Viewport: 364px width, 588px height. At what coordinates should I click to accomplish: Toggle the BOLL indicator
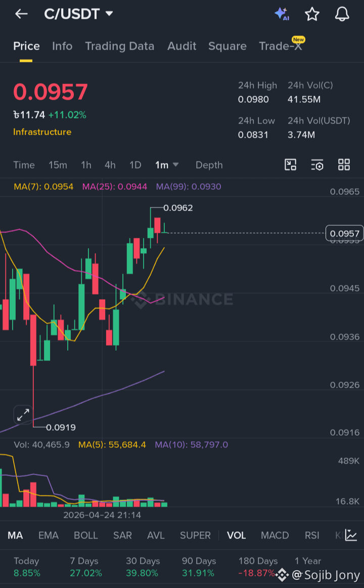pyautogui.click(x=86, y=535)
